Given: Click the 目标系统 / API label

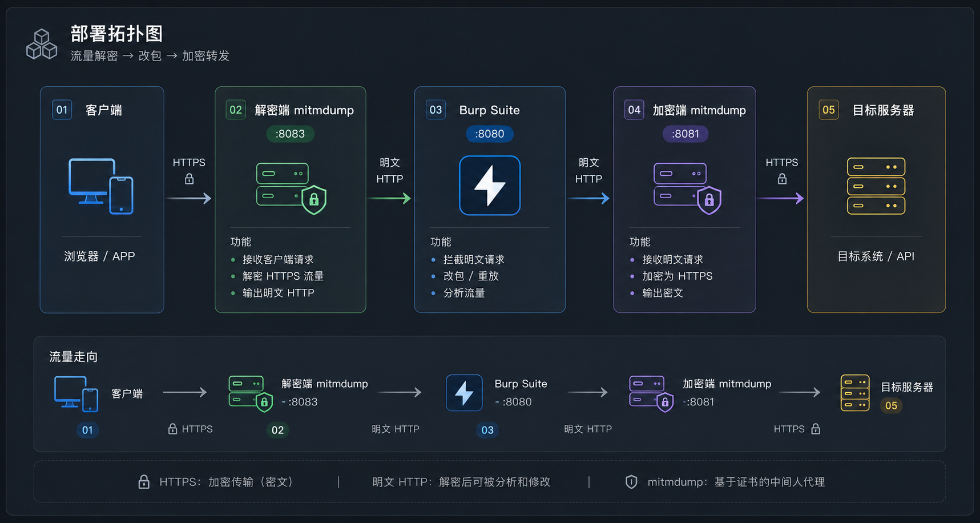Looking at the screenshot, I should pyautogui.click(x=876, y=256).
